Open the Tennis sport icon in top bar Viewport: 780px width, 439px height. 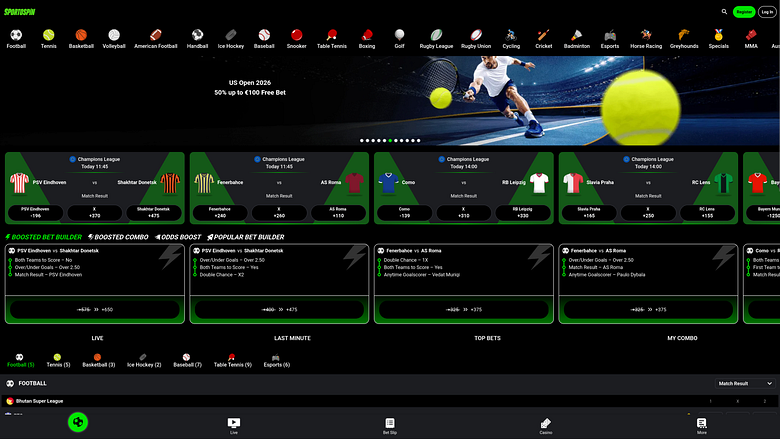click(48, 39)
